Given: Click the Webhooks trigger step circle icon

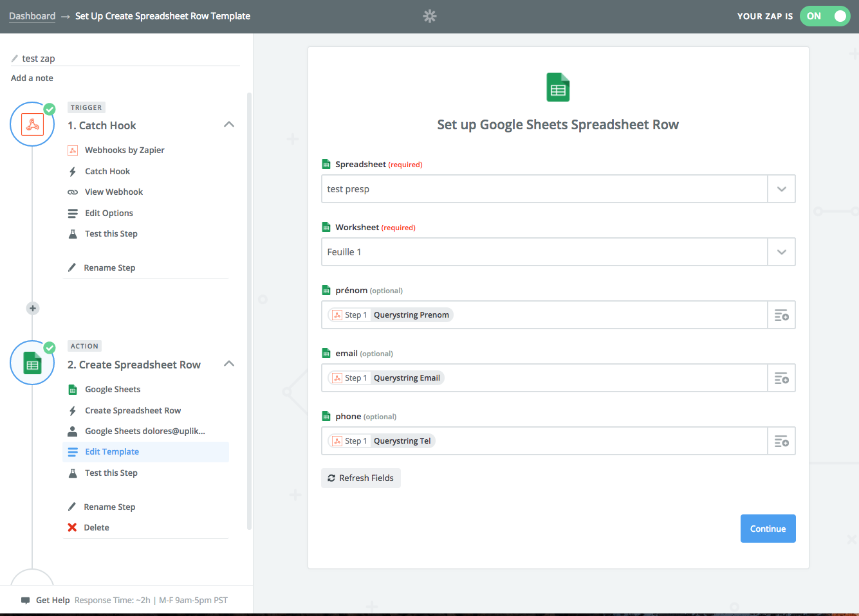Looking at the screenshot, I should coord(32,124).
